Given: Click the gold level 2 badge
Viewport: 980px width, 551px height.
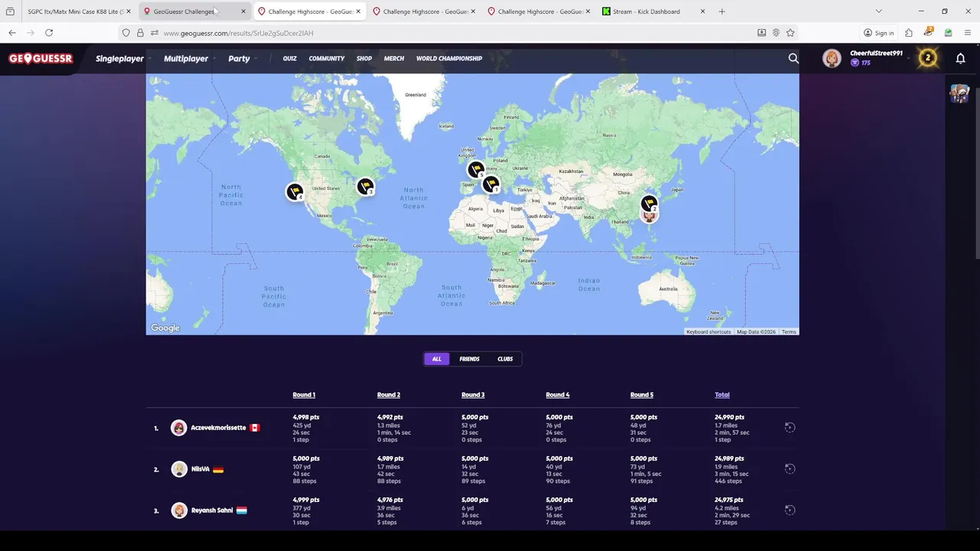Looking at the screenshot, I should tap(927, 58).
